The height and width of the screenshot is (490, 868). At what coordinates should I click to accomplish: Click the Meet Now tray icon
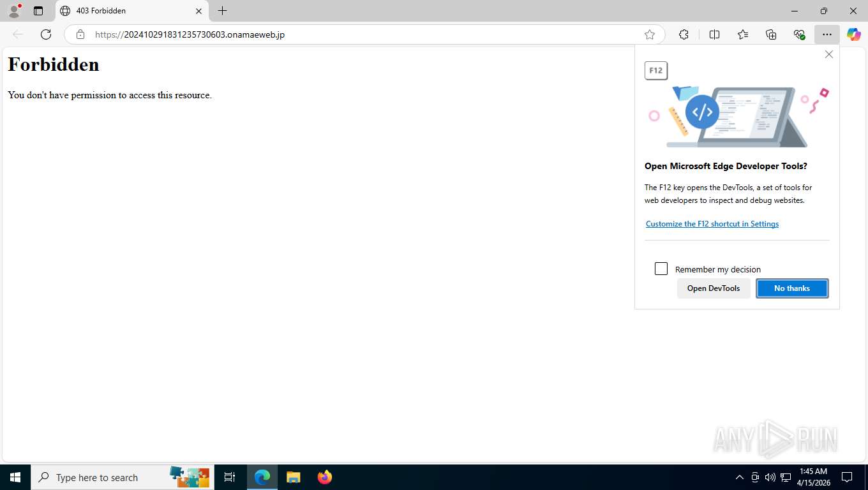tap(755, 477)
